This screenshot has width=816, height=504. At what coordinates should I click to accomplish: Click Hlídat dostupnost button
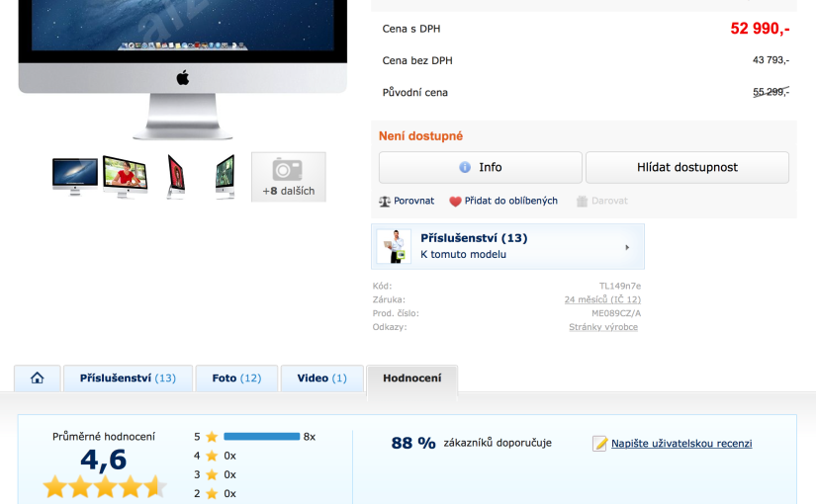(x=687, y=167)
